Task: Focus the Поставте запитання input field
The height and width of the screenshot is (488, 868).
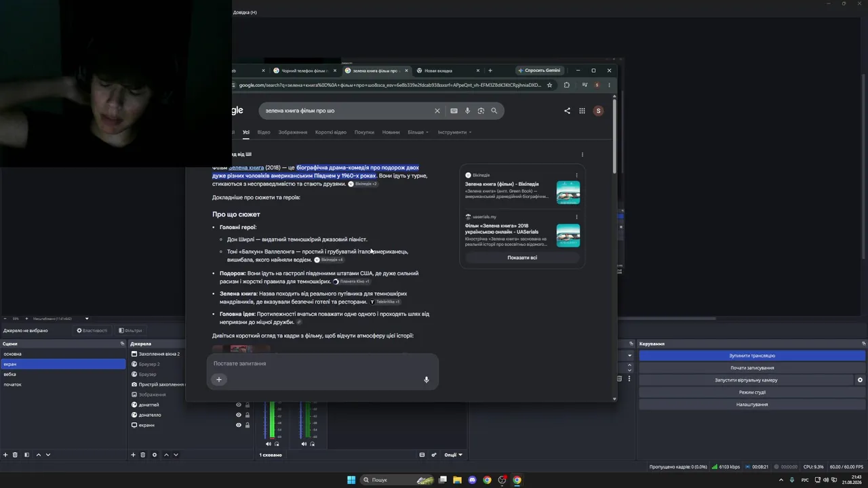Action: tap(323, 364)
